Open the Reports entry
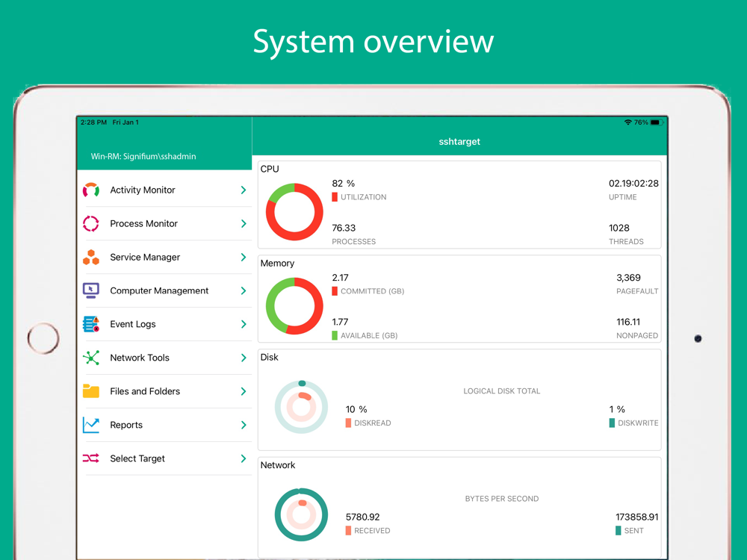Image resolution: width=747 pixels, height=560 pixels. pyautogui.click(x=164, y=425)
